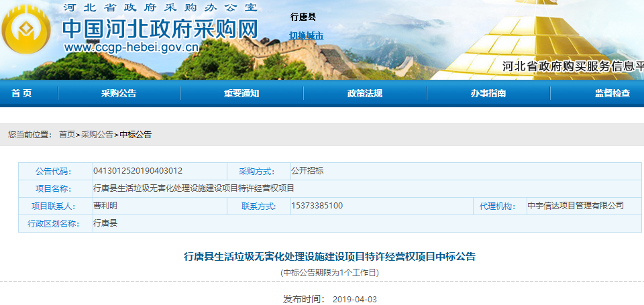Click the agency name 中宇信达项目管理有限公司
This screenshot has width=644, height=305.
pyautogui.click(x=576, y=206)
